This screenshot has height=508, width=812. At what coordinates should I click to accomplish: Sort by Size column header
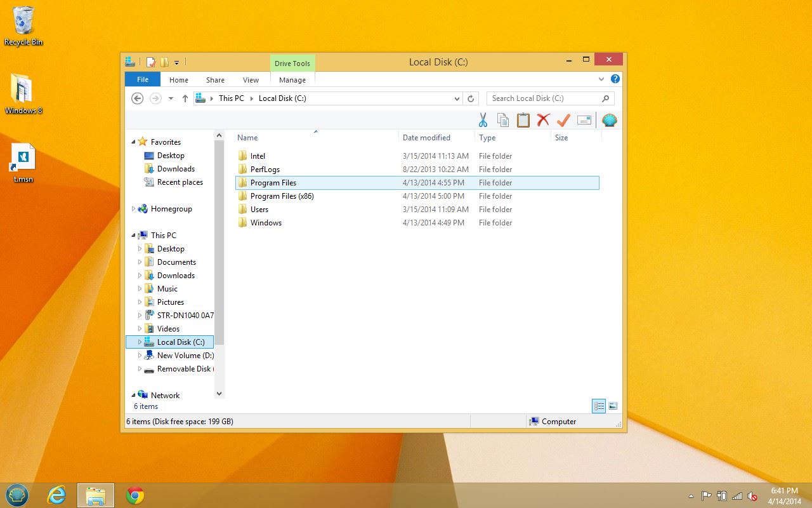pos(575,138)
